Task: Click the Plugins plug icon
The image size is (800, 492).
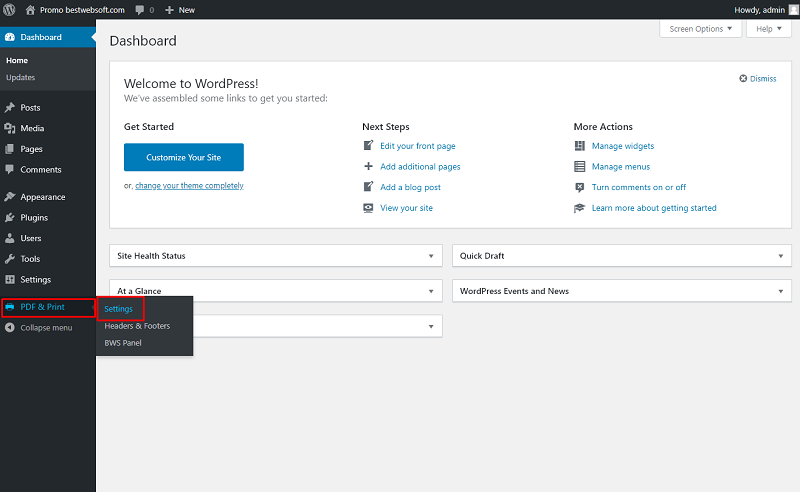Action: (x=10, y=217)
